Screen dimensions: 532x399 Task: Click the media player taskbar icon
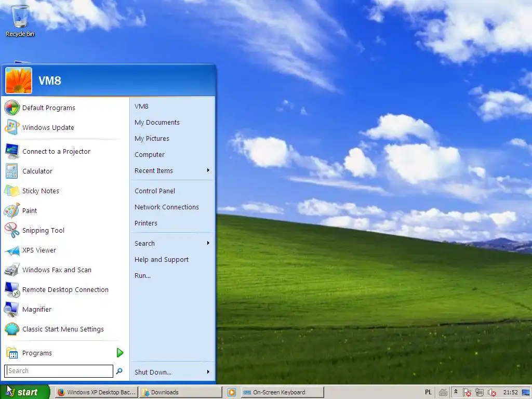tap(231, 392)
